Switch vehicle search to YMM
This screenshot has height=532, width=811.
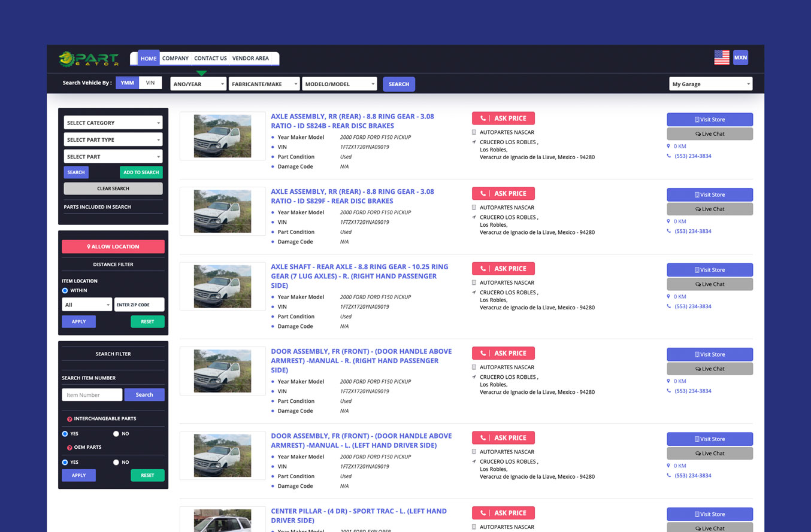click(x=127, y=83)
